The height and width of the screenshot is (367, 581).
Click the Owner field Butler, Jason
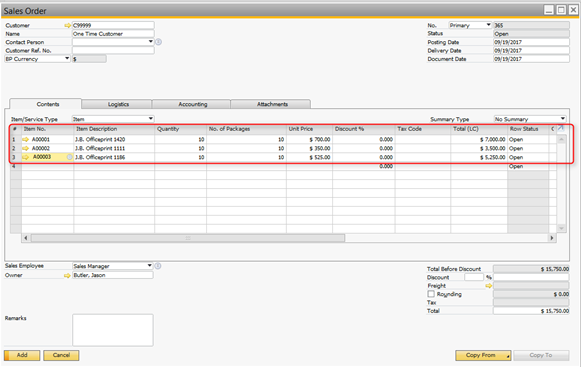click(113, 275)
